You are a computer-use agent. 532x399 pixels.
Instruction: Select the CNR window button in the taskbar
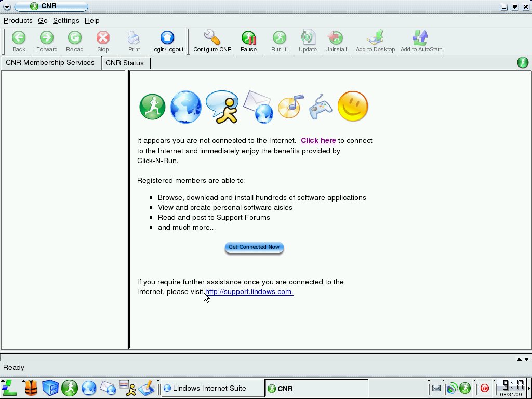316,389
